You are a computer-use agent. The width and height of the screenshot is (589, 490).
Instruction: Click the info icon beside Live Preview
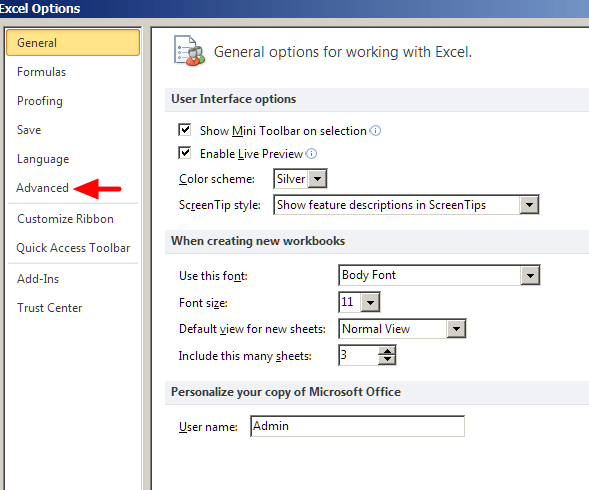[x=311, y=154]
